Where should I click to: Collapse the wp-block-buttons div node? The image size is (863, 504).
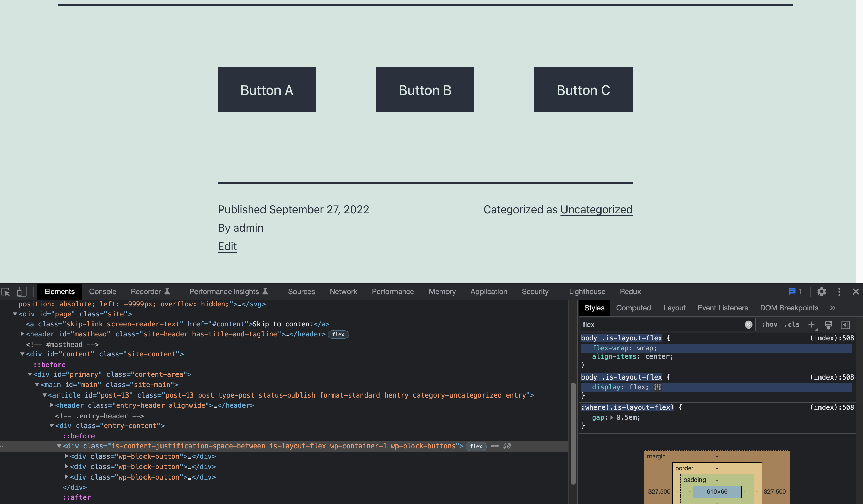(x=59, y=446)
